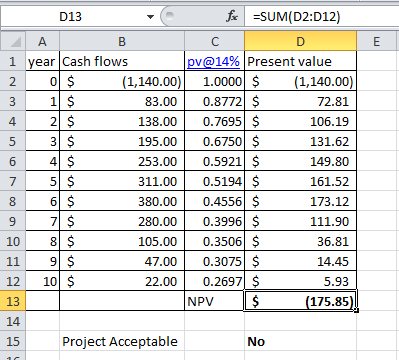Select discount factor cell 0.6750
This screenshot has width=399, height=360.
214,141
